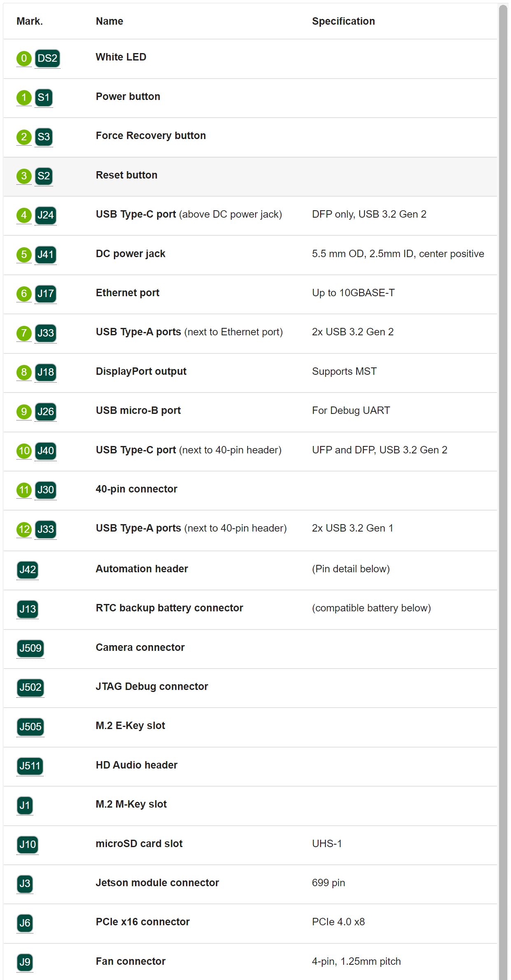Click the DS2 White LED badge

47,58
